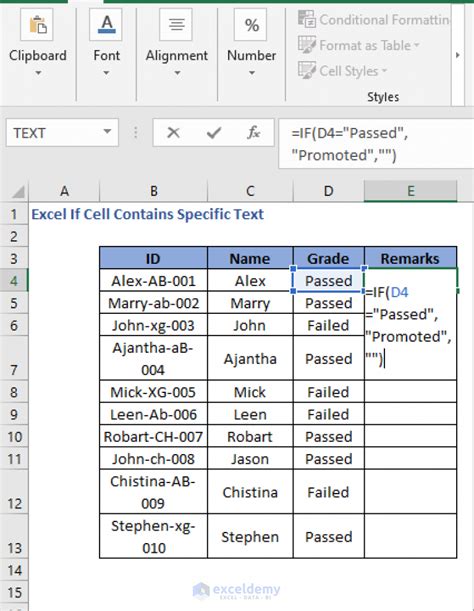Select cell 'Chistina-AB-009'
The height and width of the screenshot is (611, 474).
coord(153,491)
